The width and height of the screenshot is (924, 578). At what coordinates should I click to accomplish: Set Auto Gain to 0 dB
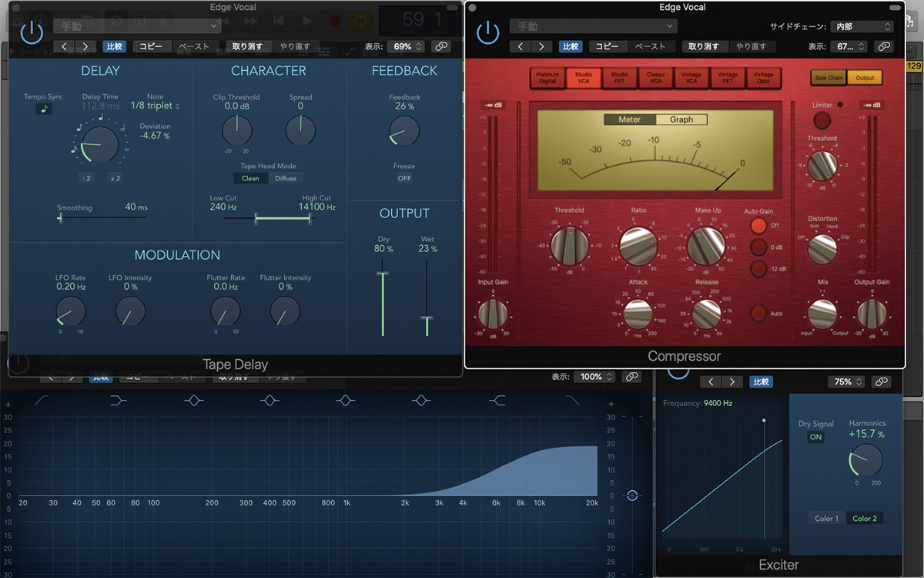[x=759, y=247]
